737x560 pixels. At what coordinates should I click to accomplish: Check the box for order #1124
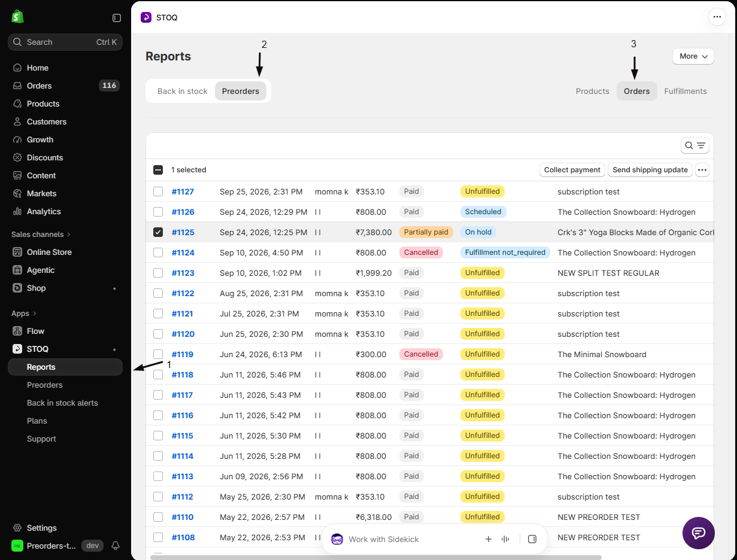tap(158, 252)
